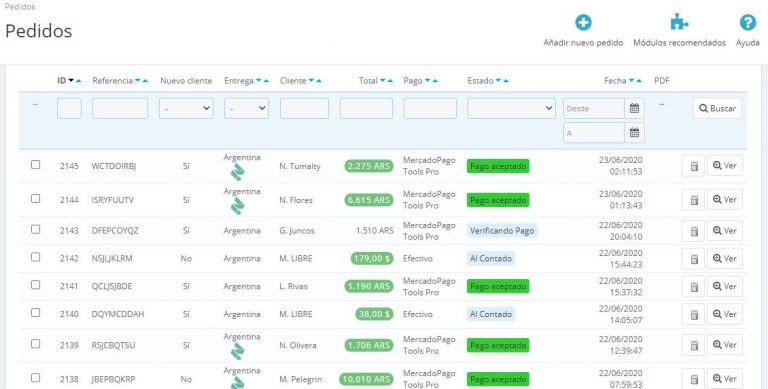Click the Buscar search button
The width and height of the screenshot is (768, 389).
click(x=717, y=108)
